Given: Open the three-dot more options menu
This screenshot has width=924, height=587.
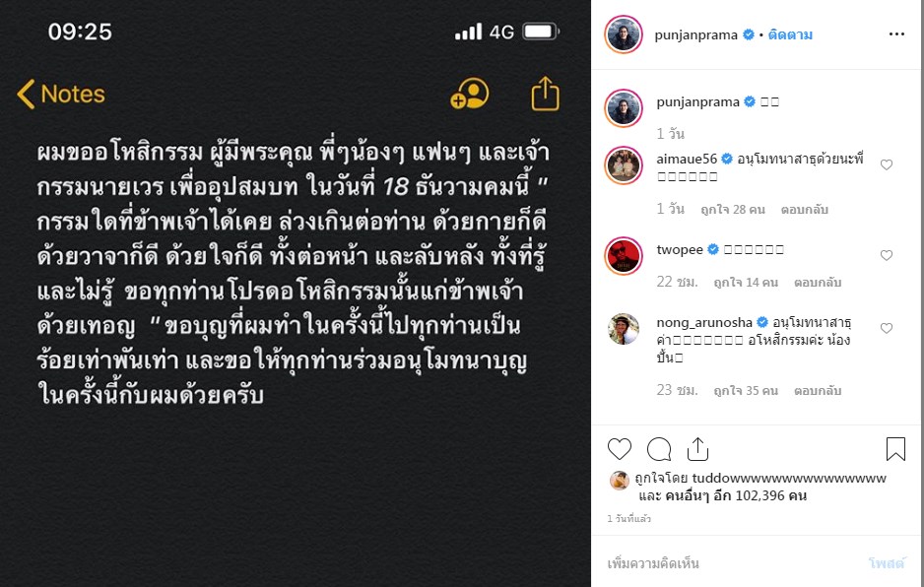Looking at the screenshot, I should point(896,34).
